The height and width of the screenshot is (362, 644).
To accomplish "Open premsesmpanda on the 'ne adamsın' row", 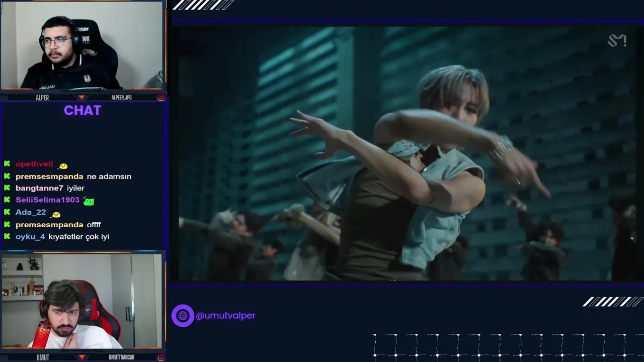I will pyautogui.click(x=49, y=176).
